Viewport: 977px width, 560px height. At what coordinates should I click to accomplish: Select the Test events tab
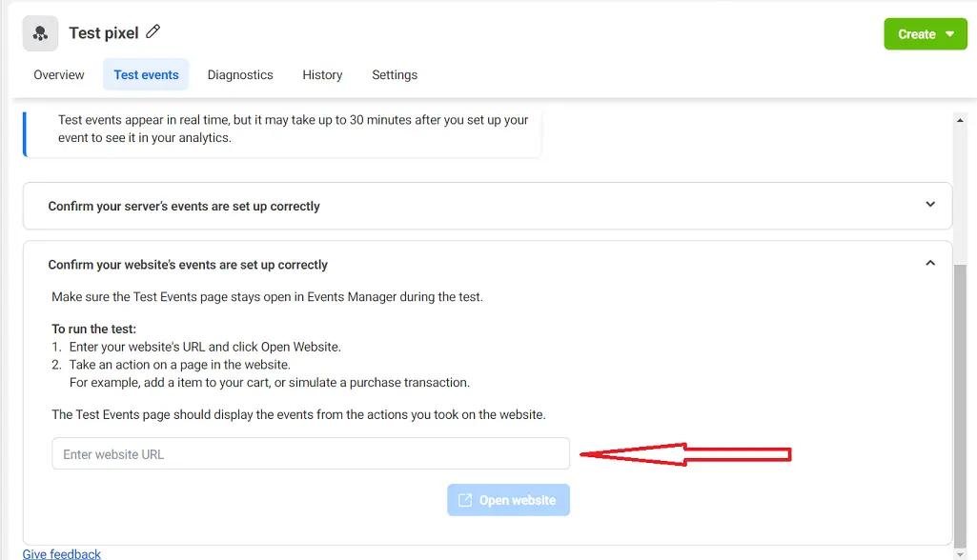point(146,74)
